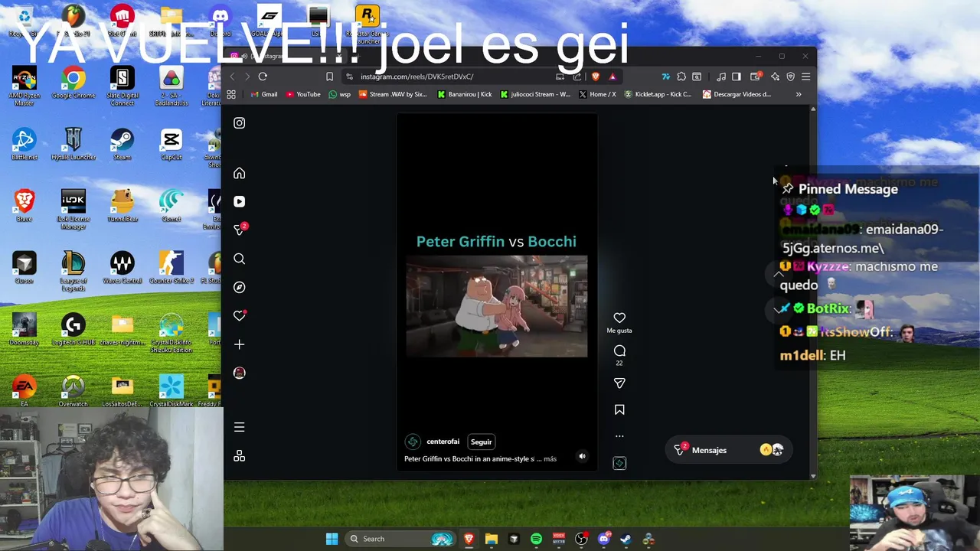Open the Home / X bookmark
This screenshot has height=551, width=980.
coord(597,94)
